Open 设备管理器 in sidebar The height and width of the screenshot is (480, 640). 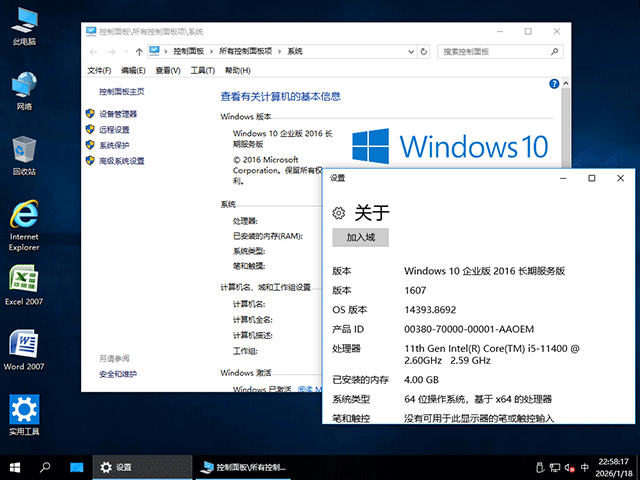pos(118,114)
